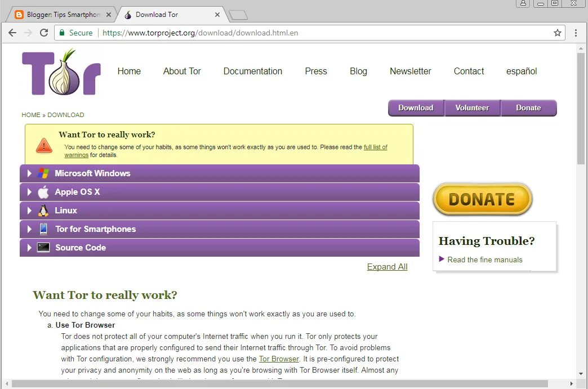Image resolution: width=588 pixels, height=389 pixels.
Task: Follow the Tor Browser link in the text
Action: click(x=279, y=359)
